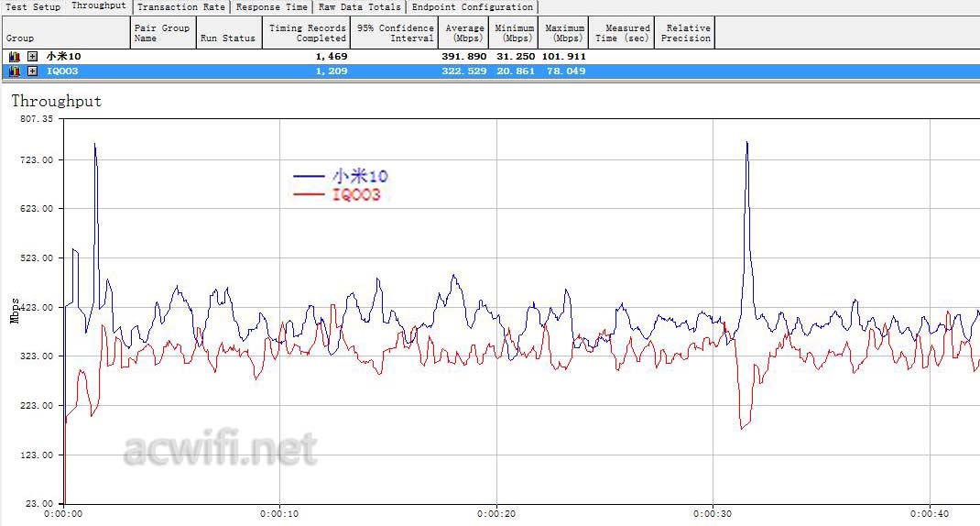The image size is (980, 526).
Task: Click the 20.861 minimum value
Action: 516,71
